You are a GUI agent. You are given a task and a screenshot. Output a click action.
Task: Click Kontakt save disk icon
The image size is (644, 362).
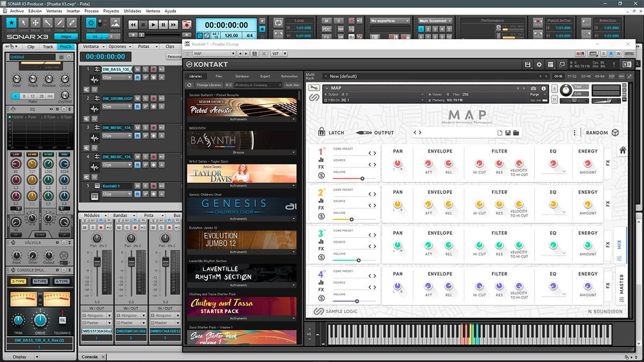tap(528, 64)
